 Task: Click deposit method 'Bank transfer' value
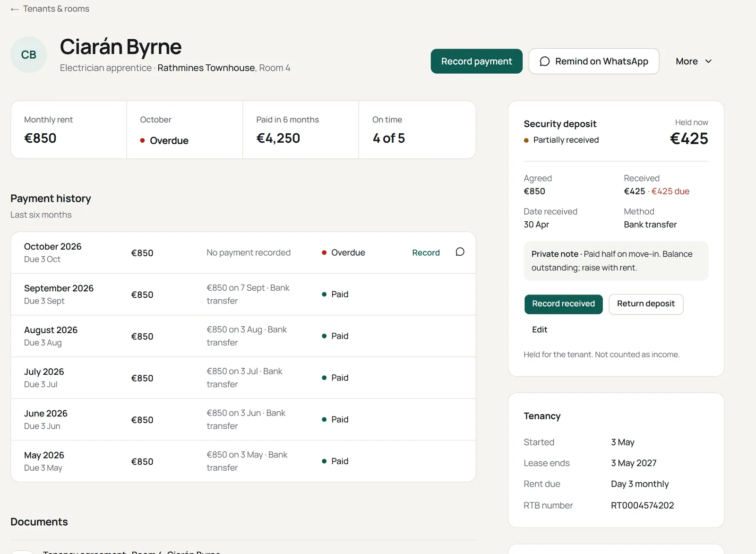(650, 225)
